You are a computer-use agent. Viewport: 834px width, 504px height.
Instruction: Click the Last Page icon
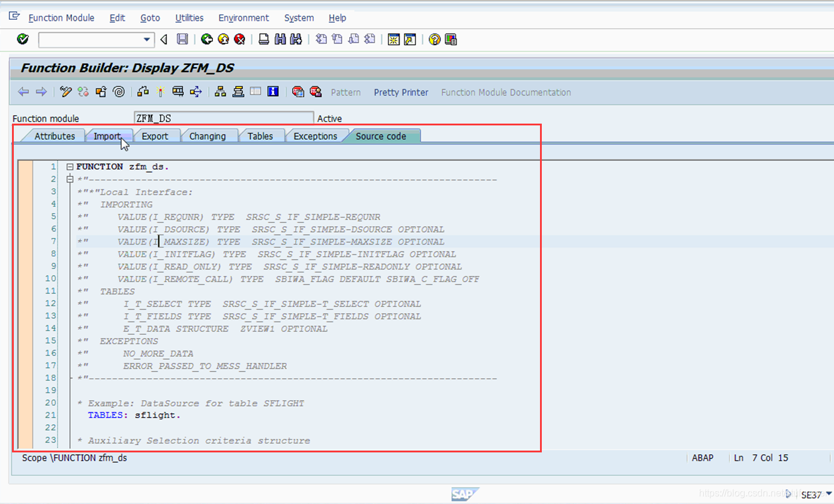pyautogui.click(x=370, y=40)
